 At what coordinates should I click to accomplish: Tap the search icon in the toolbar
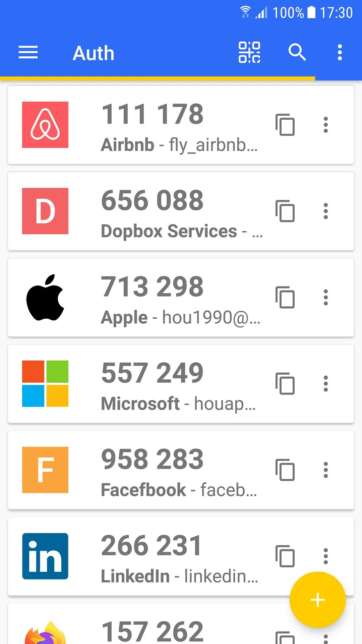pyautogui.click(x=297, y=52)
